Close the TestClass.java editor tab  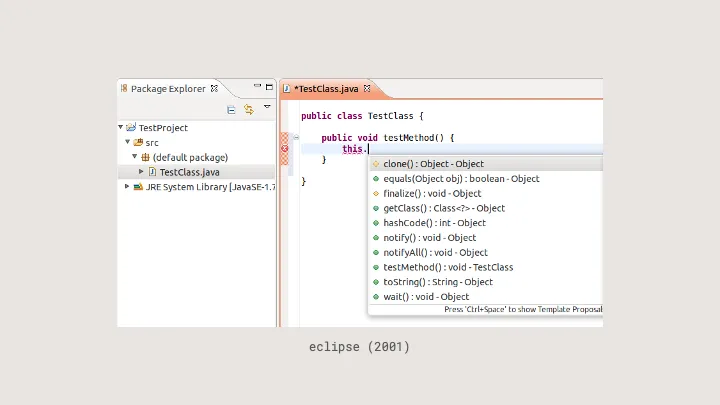(367, 88)
